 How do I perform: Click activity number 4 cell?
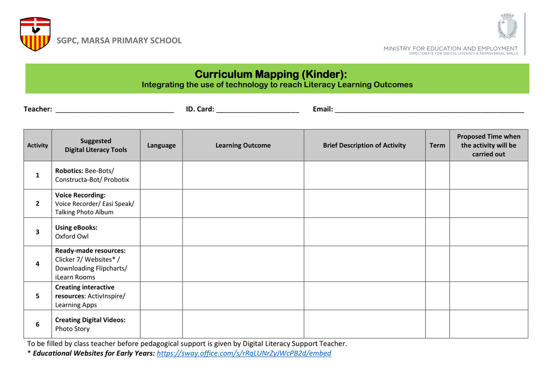point(37,264)
